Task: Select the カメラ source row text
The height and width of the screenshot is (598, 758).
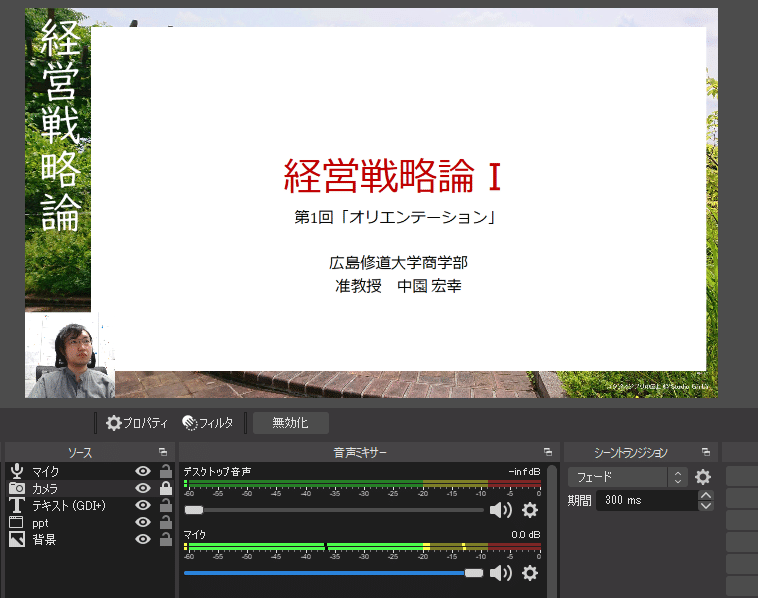Action: 45,488
